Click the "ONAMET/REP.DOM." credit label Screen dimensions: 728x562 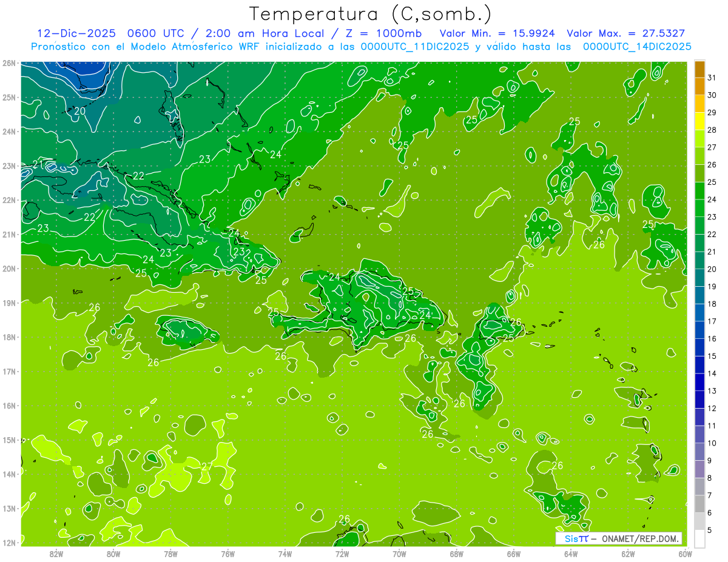pyautogui.click(x=641, y=538)
